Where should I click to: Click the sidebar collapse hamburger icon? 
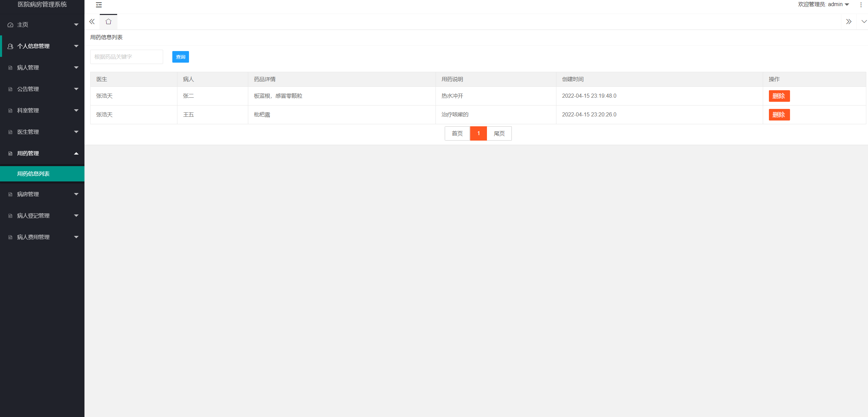click(99, 5)
